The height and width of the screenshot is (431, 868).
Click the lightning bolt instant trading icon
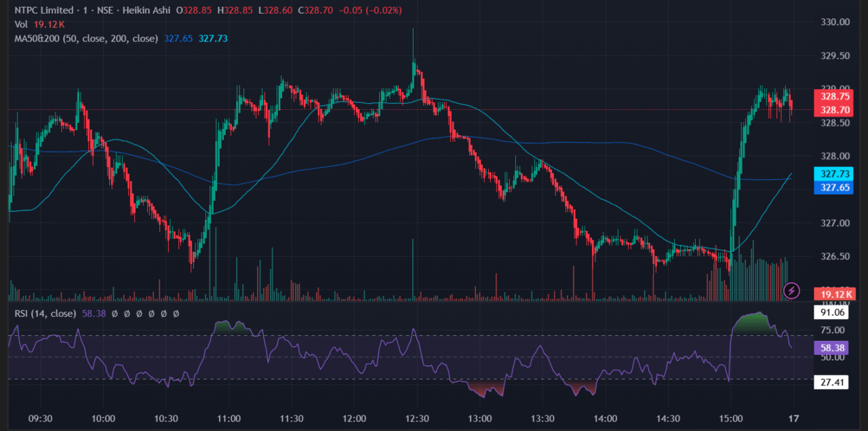[791, 291]
